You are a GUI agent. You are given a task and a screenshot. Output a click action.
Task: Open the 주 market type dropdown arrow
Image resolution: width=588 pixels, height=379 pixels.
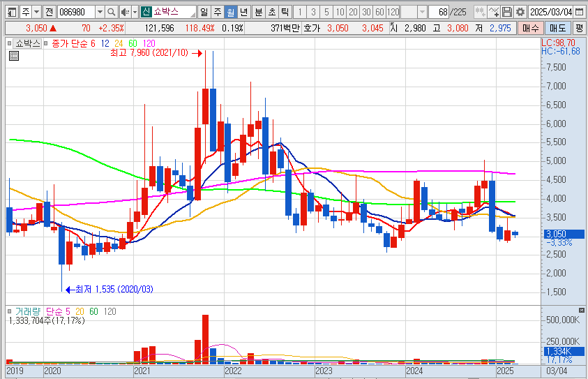click(36, 13)
